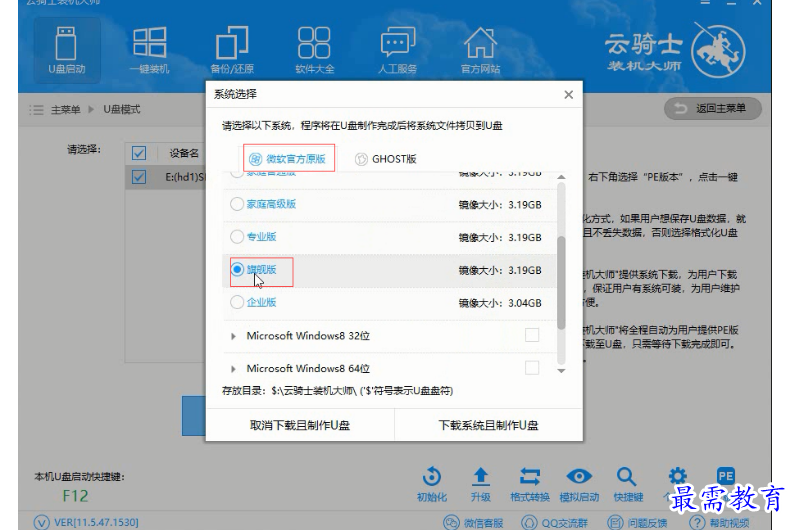Click the F12 boot hotkey text
The image size is (793, 530).
point(75,496)
